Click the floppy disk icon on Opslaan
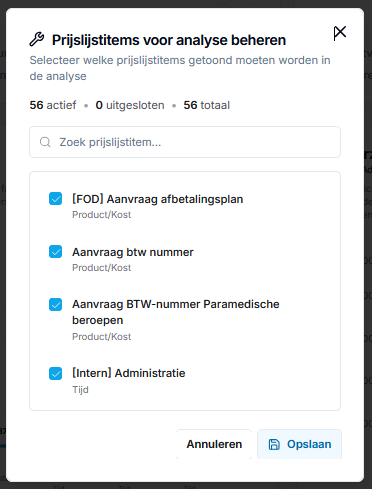372x489 pixels. coord(274,444)
